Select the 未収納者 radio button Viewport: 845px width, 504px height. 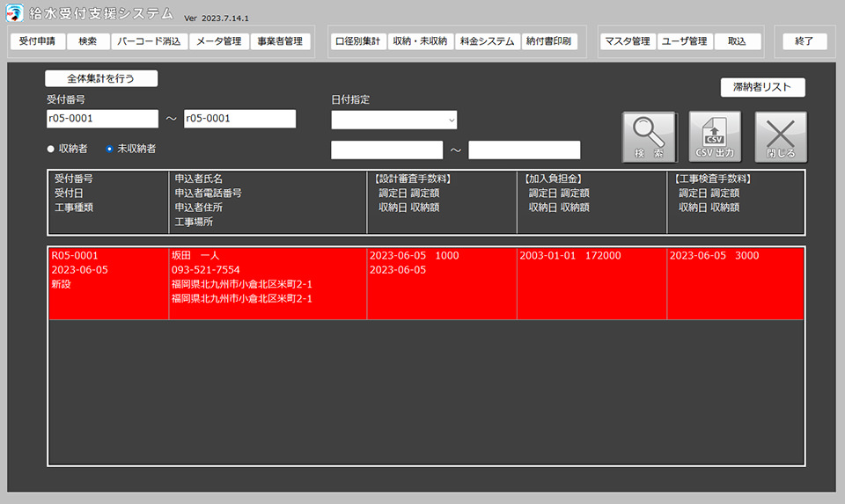[x=109, y=150]
